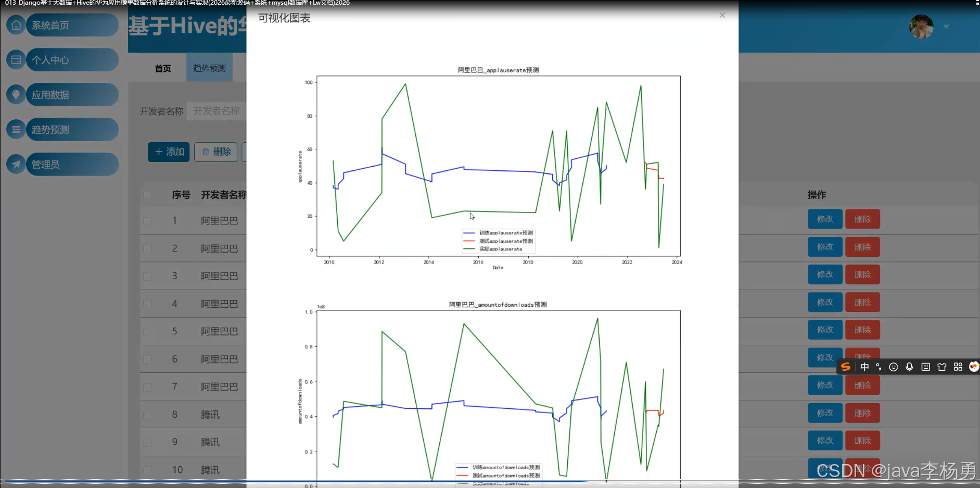The height and width of the screenshot is (488, 980).
Task: Tick the checkbox for row 2
Action: pos(147,248)
